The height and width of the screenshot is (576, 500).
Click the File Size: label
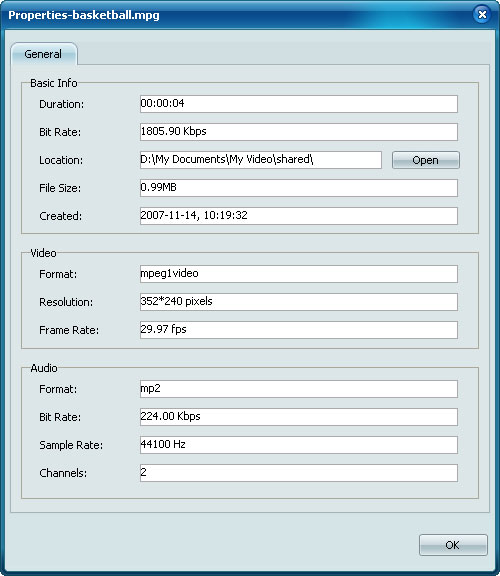point(60,188)
